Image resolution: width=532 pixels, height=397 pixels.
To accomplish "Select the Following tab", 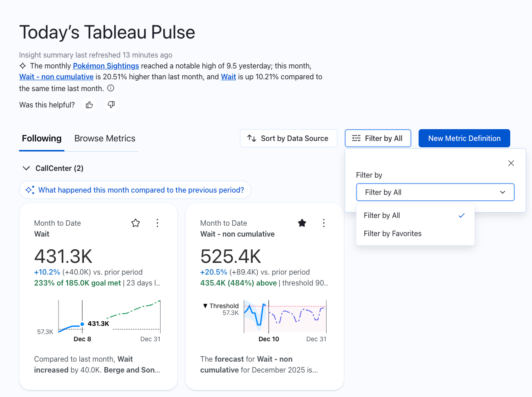I will pos(42,139).
